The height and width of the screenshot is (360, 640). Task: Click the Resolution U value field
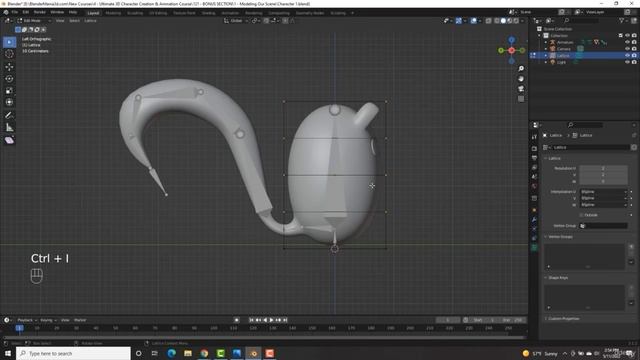(x=603, y=168)
